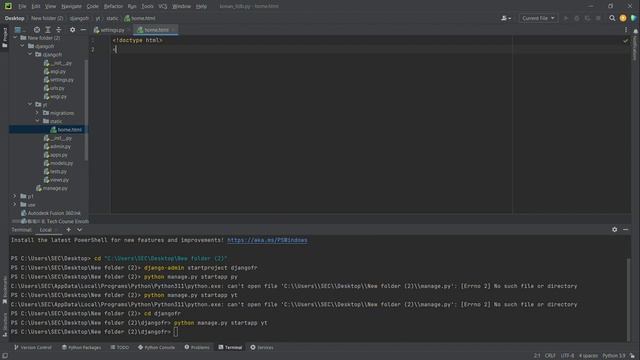Open Problems tool window

point(197,347)
